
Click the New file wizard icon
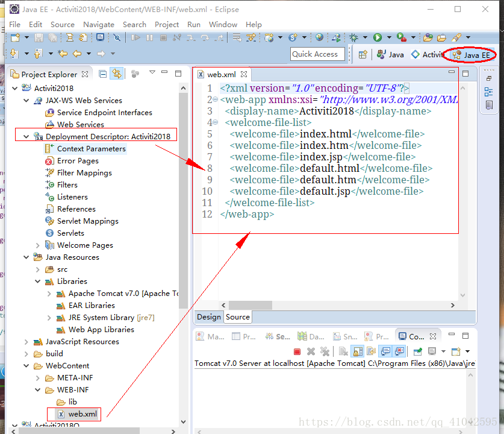(x=15, y=37)
